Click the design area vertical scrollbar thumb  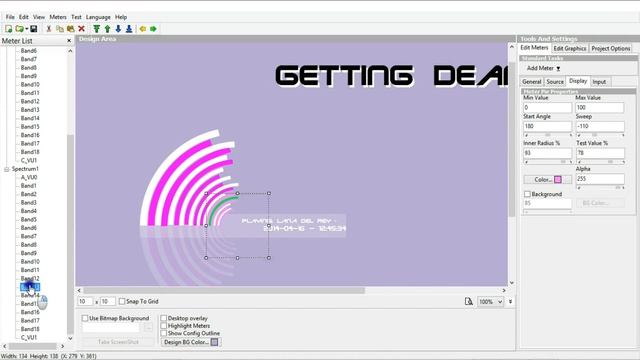[512, 140]
